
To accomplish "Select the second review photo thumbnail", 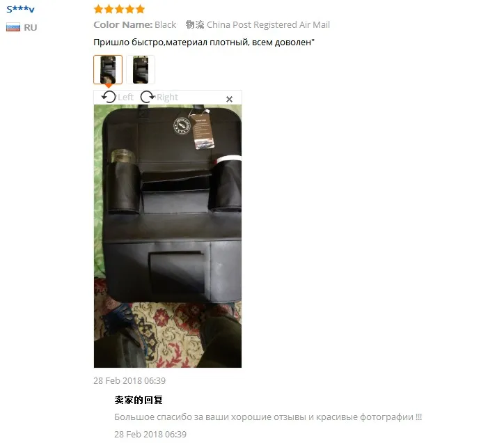I will 141,70.
